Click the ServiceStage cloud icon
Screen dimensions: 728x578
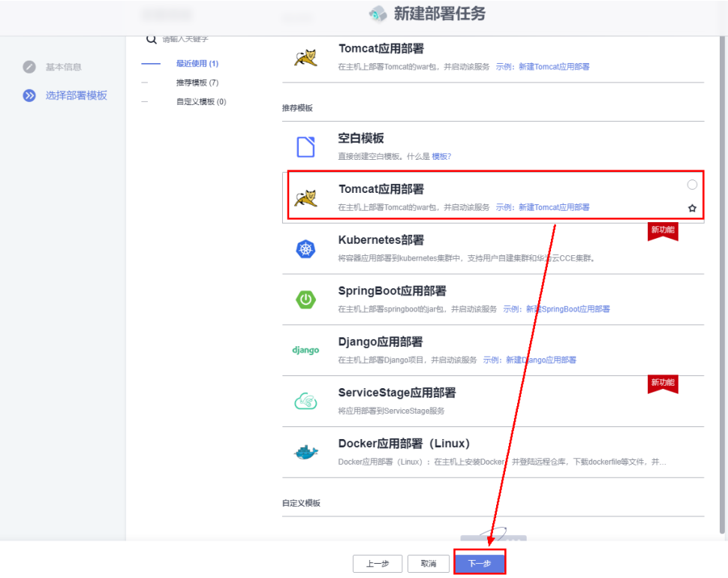click(305, 401)
